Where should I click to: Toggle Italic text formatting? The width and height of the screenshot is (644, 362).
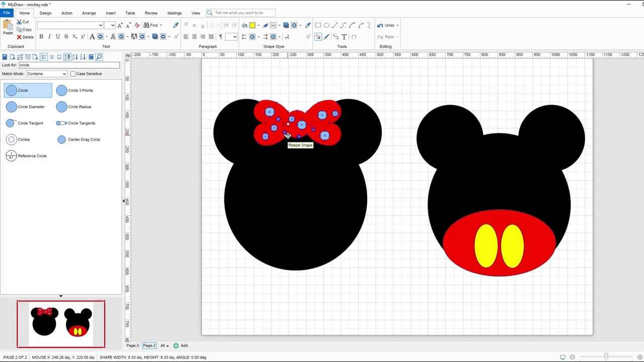pyautogui.click(x=49, y=37)
